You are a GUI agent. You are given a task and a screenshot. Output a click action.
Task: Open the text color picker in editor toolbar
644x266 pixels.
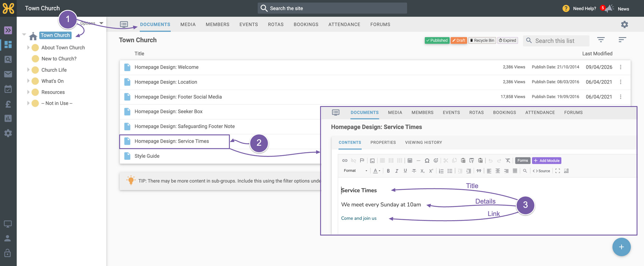[376, 171]
